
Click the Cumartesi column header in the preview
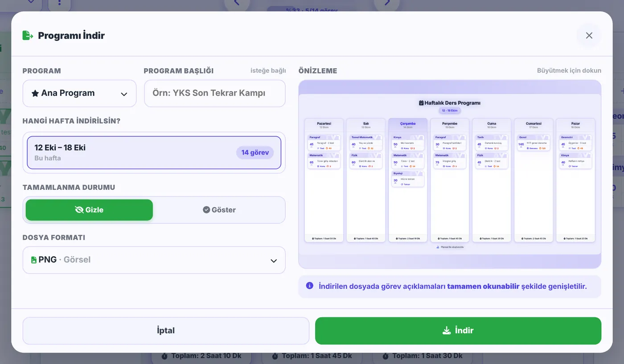[534, 125]
